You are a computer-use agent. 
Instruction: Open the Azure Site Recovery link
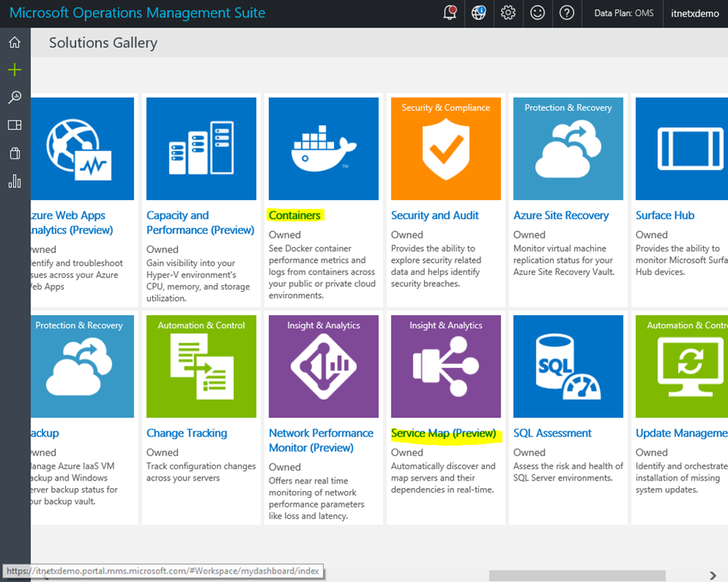click(561, 215)
